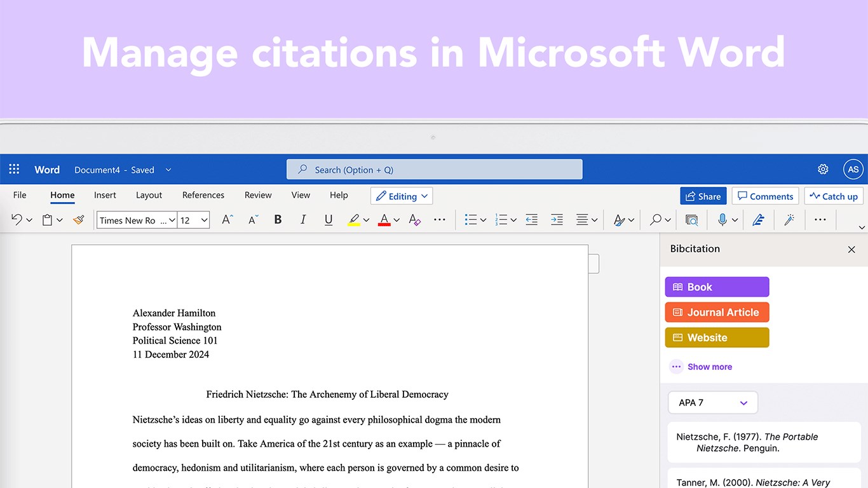Screen dimensions: 868x488
Task: Expand the alignment options dropdown arrow
Action: 595,220
